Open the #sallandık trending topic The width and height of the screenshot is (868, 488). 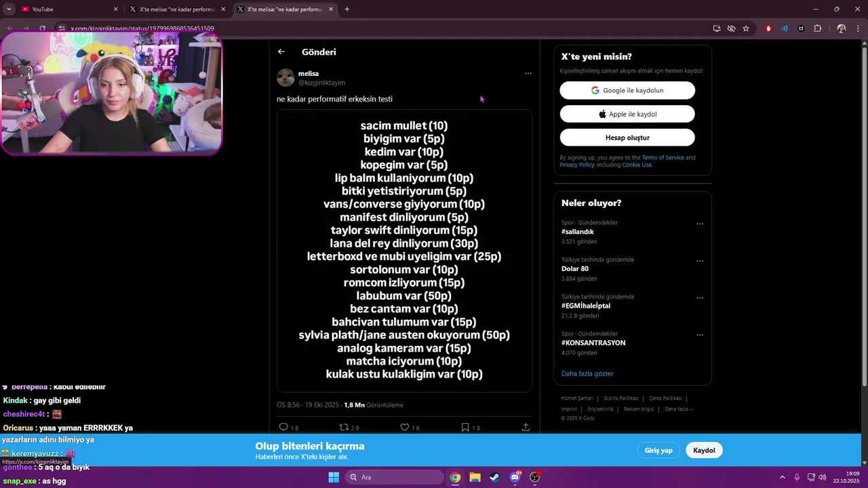coord(578,232)
